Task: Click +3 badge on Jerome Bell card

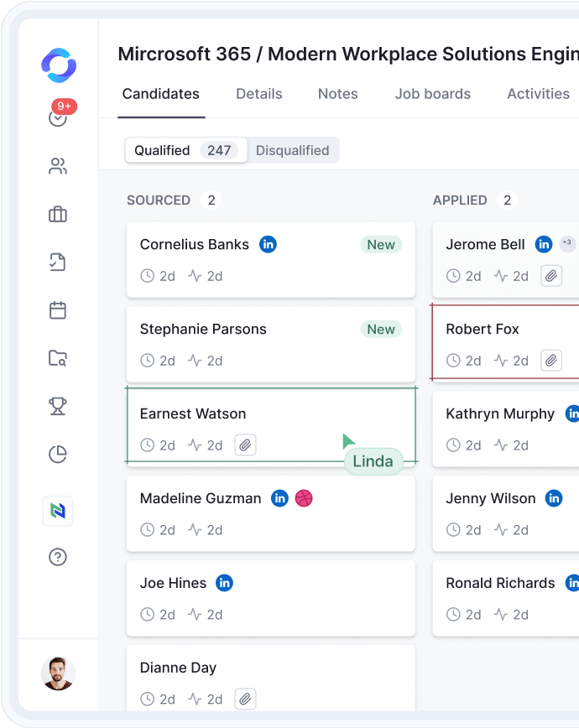Action: 567,243
